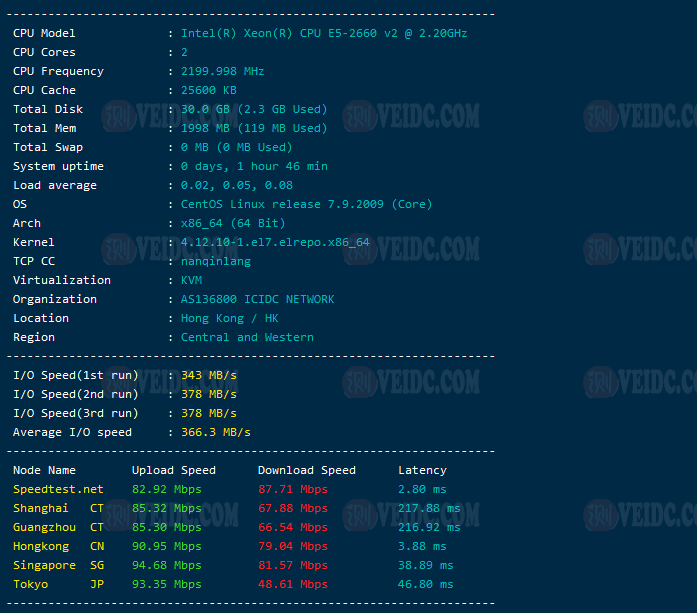This screenshot has width=697, height=613.
Task: Select Organization value AS136800 ICIDC NETWORK
Action: click(257, 300)
